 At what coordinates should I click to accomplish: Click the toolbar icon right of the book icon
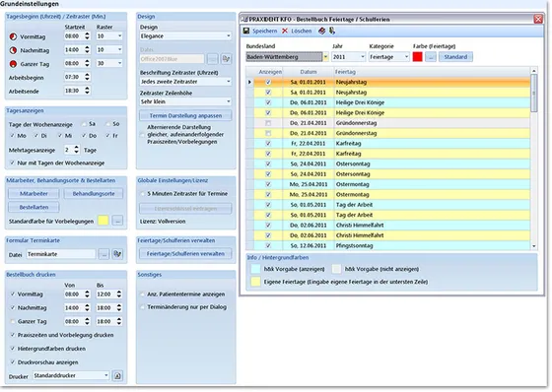332,31
